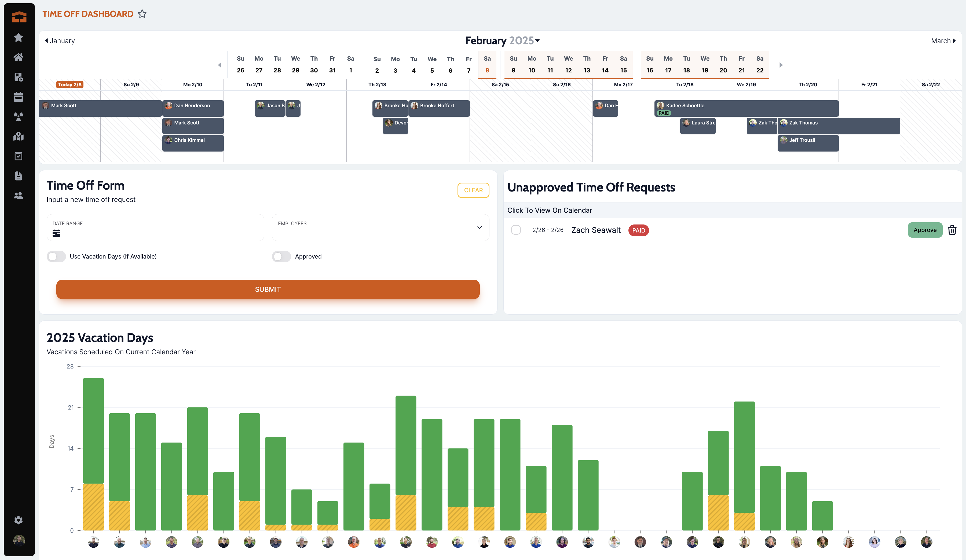Toggle Use Vacation Days switch

pyautogui.click(x=56, y=256)
